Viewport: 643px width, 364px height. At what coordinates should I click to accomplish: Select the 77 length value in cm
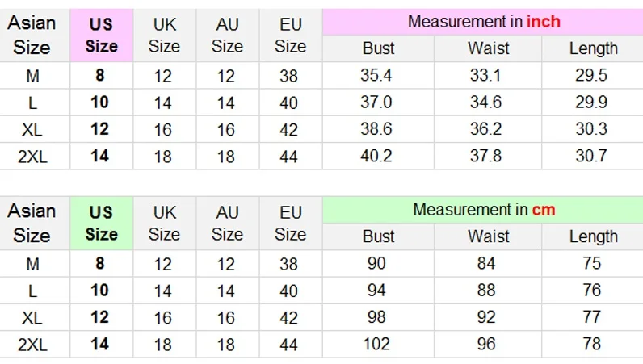coord(591,317)
